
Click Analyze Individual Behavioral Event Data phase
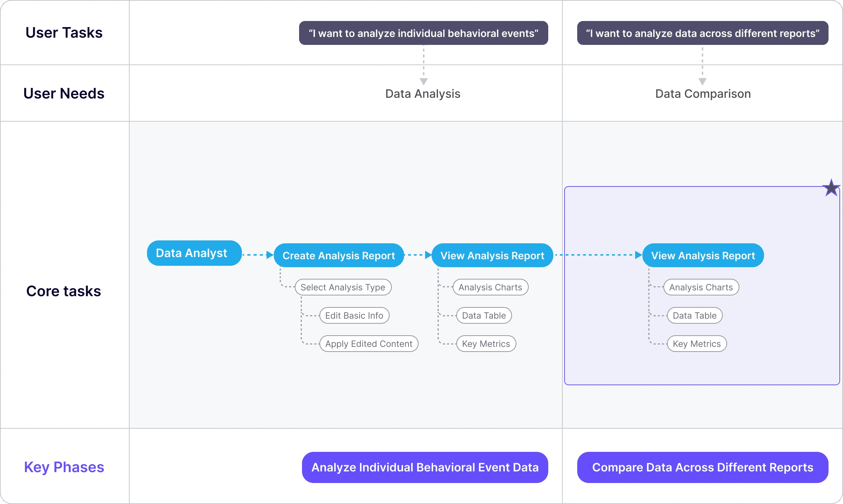pyautogui.click(x=425, y=467)
